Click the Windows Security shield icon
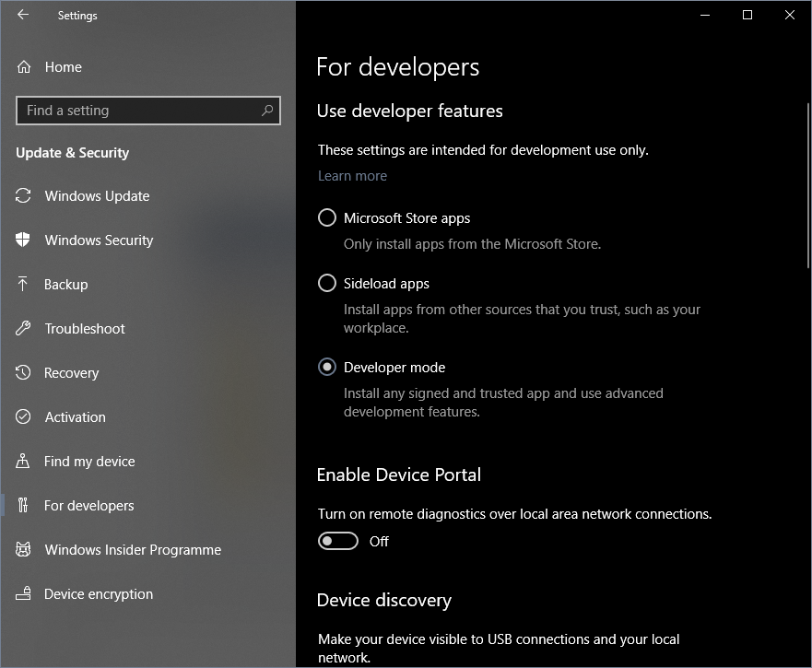This screenshot has width=812, height=668. 24,240
